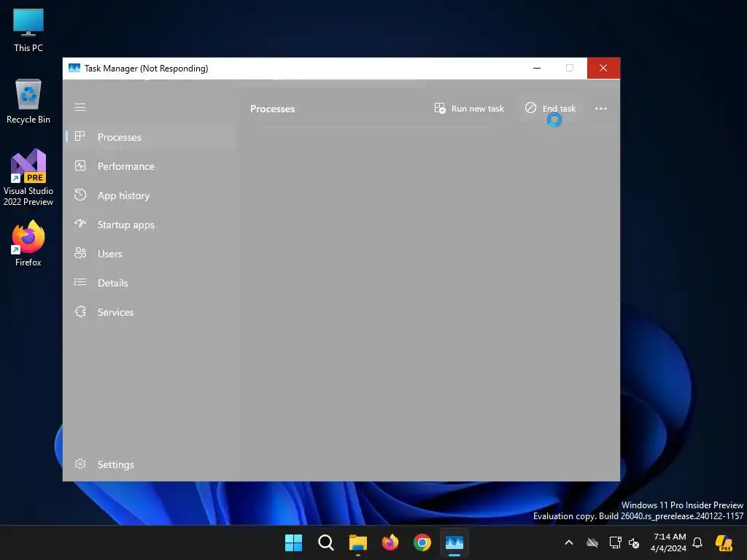Expand the system tray hidden icons chevron
747x560 pixels.
[569, 542]
